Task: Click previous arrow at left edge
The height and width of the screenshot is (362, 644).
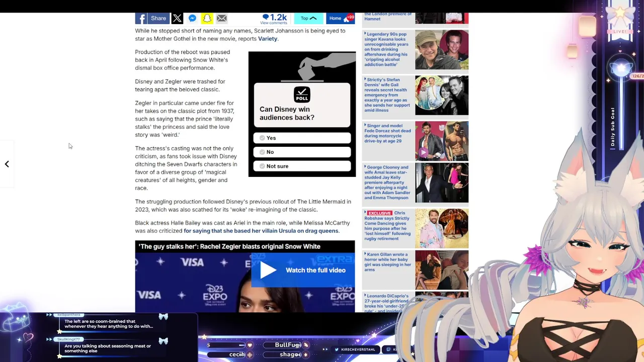Action: pos(7,164)
